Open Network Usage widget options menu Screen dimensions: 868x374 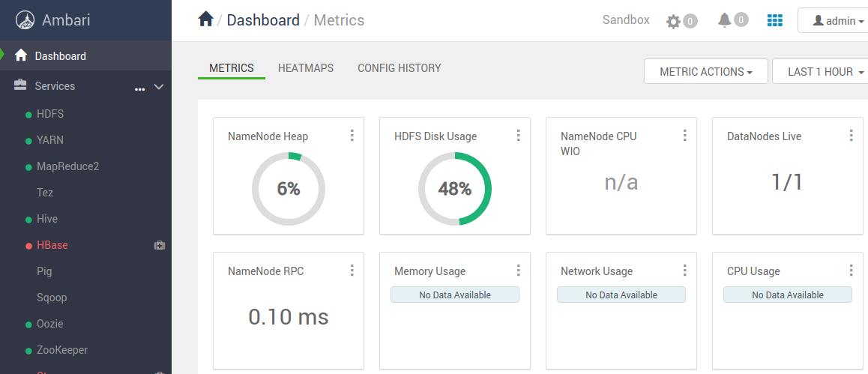pos(685,271)
